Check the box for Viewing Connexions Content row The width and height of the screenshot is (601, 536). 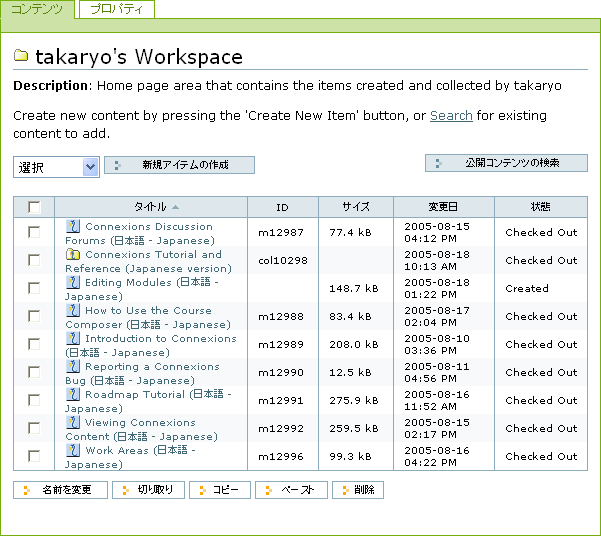(x=34, y=428)
